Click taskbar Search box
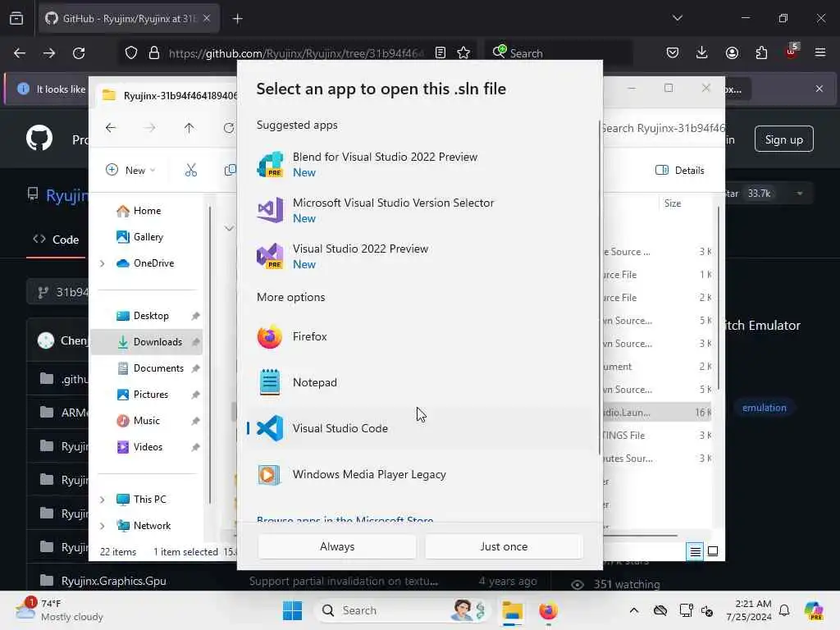 click(x=401, y=610)
